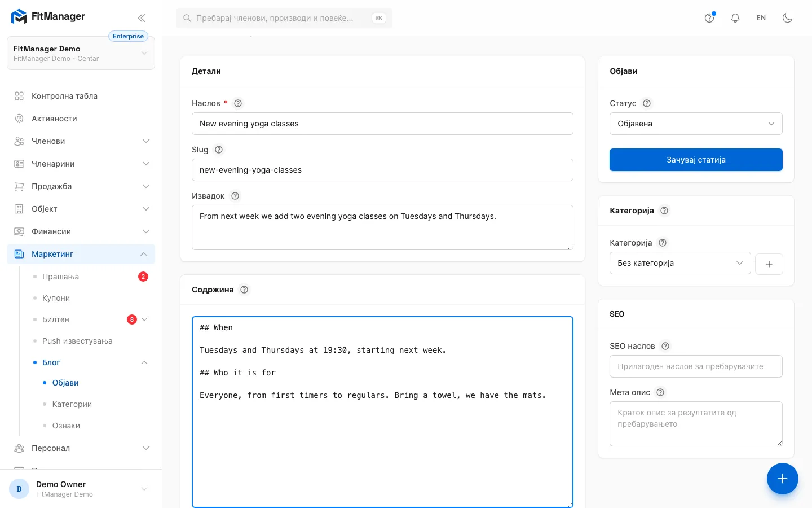Viewport: 812px width, 508px height.
Task: Open the notifications bell
Action: (735, 18)
